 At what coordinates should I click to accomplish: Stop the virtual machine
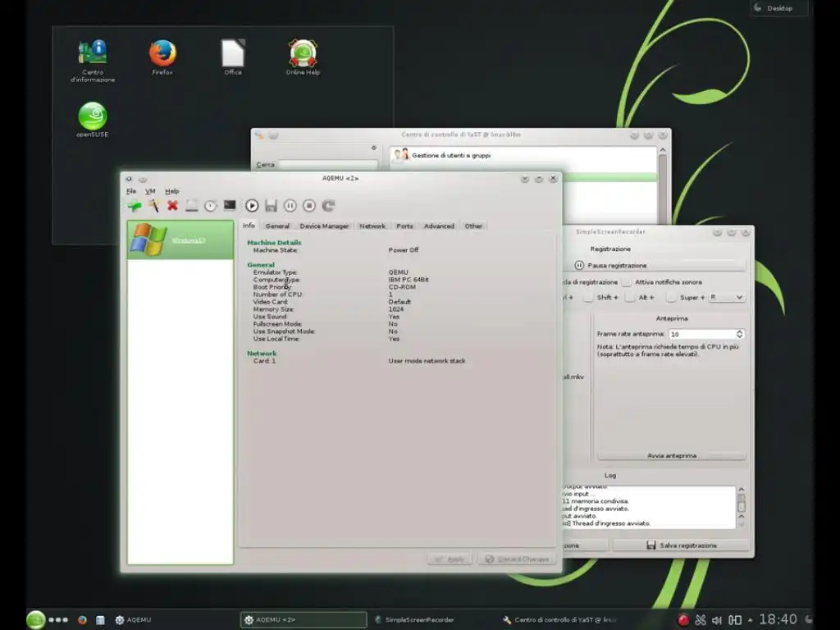[x=309, y=206]
